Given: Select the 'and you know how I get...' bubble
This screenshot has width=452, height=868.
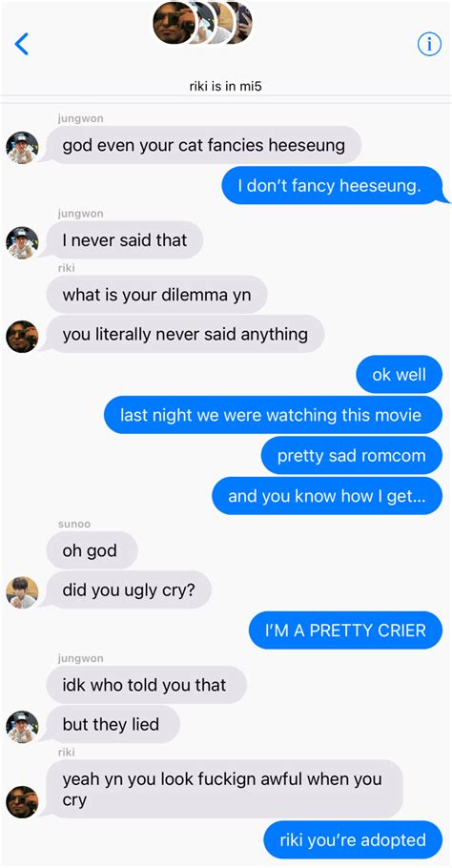Looking at the screenshot, I should coord(327,496).
